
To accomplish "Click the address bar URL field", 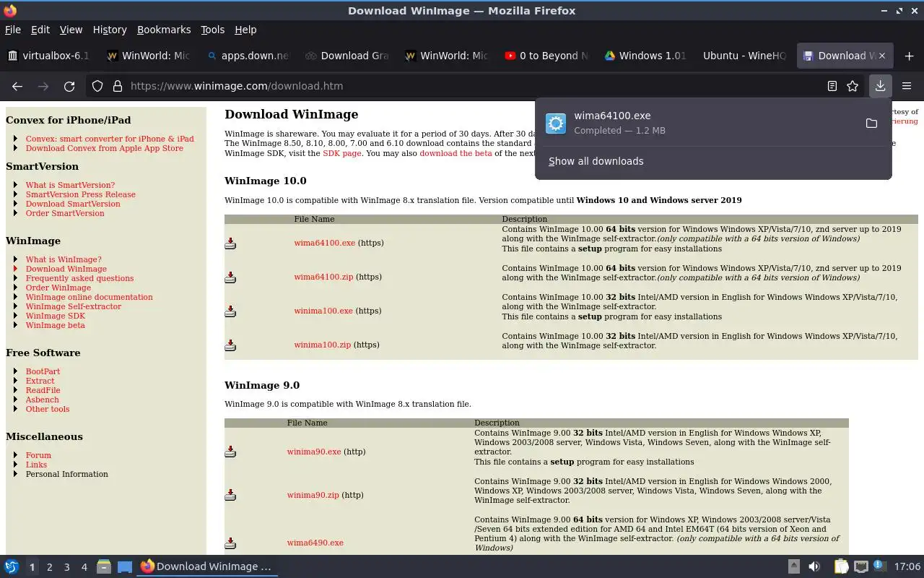I will pyautogui.click(x=473, y=86).
